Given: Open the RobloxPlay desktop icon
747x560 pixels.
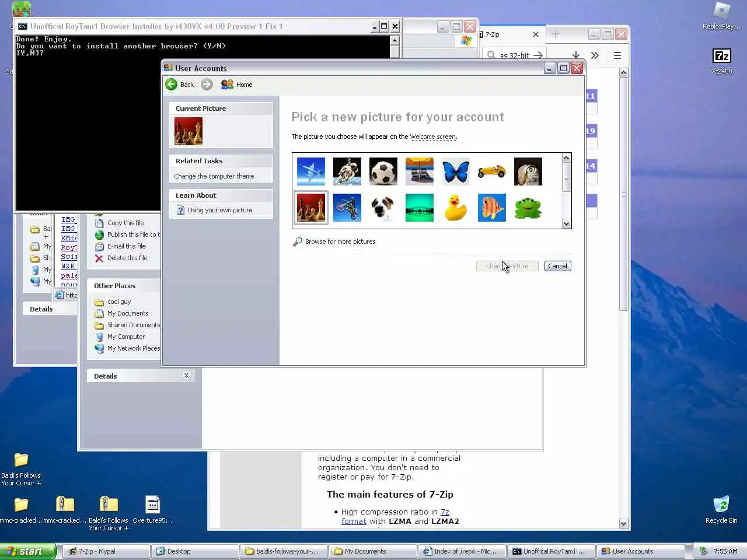Looking at the screenshot, I should [722, 16].
